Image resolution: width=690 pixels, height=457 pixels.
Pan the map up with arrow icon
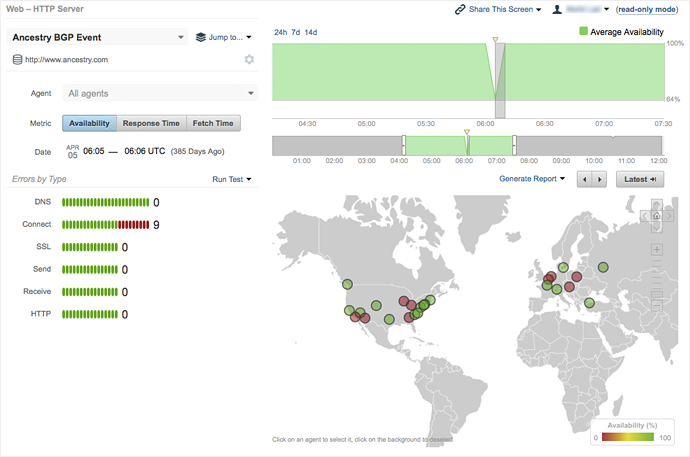pyautogui.click(x=656, y=201)
